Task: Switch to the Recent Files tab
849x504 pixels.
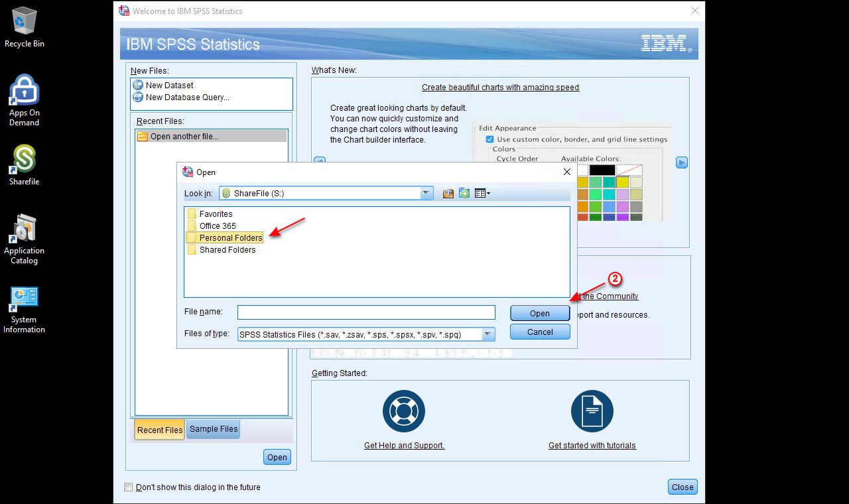Action: 160,430
